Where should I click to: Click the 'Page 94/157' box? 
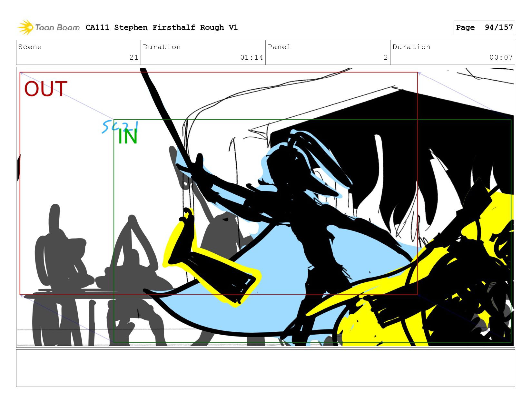pyautogui.click(x=484, y=27)
